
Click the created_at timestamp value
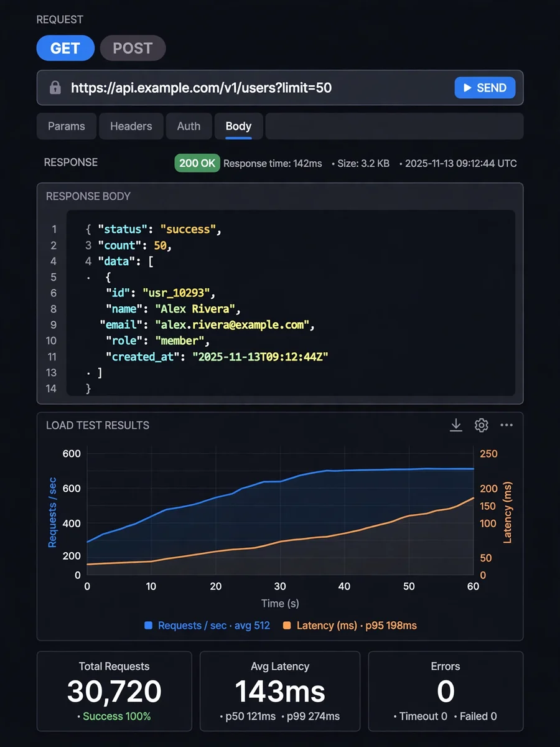point(260,357)
